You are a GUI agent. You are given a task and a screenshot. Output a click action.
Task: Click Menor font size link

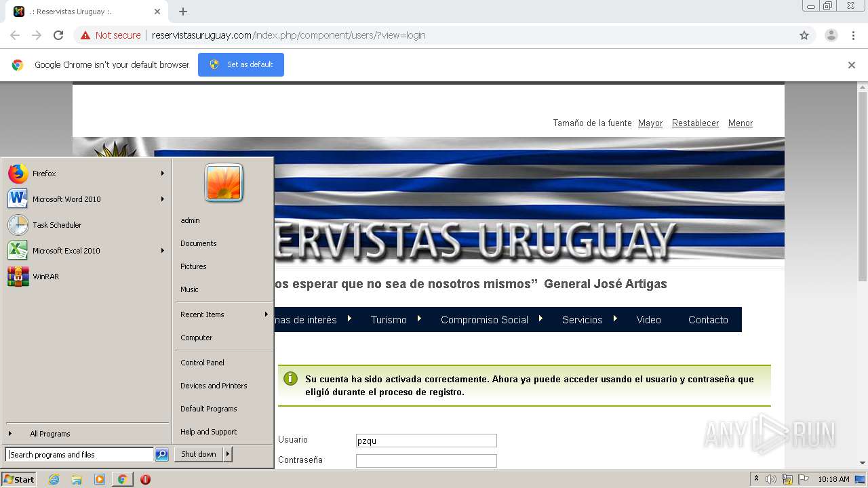tap(741, 123)
